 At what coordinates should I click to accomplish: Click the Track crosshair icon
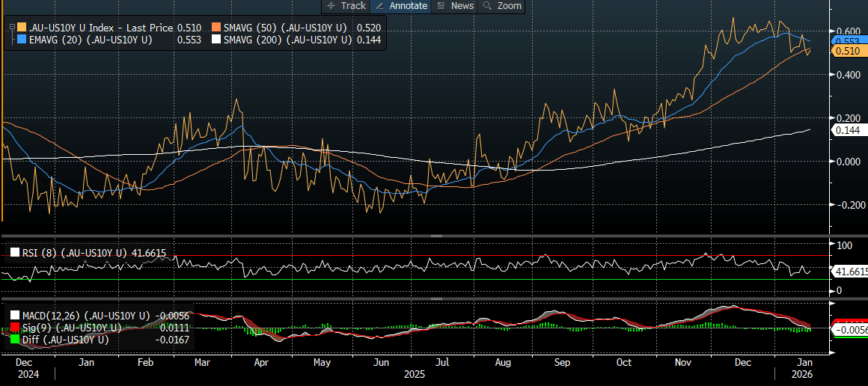pyautogui.click(x=331, y=6)
